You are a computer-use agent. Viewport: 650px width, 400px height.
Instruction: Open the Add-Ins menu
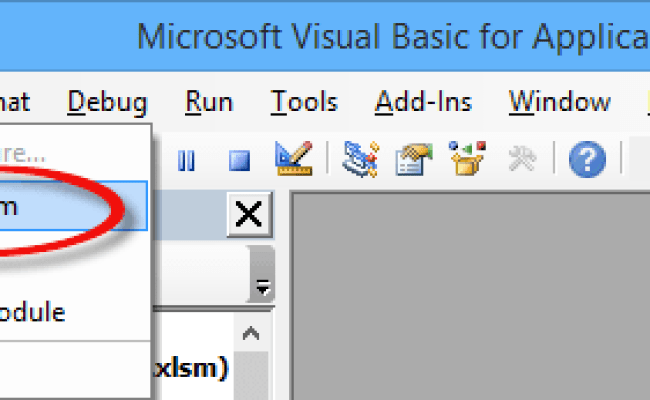[423, 102]
